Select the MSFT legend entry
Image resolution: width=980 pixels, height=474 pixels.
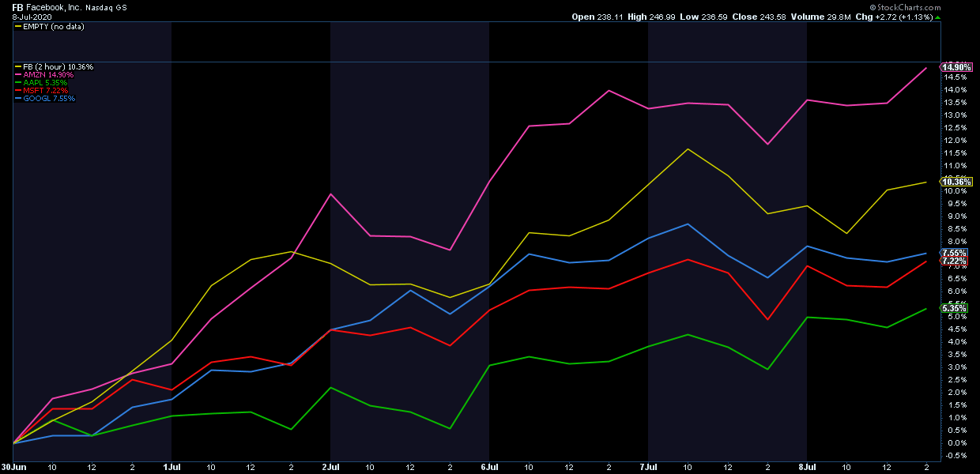click(46, 90)
